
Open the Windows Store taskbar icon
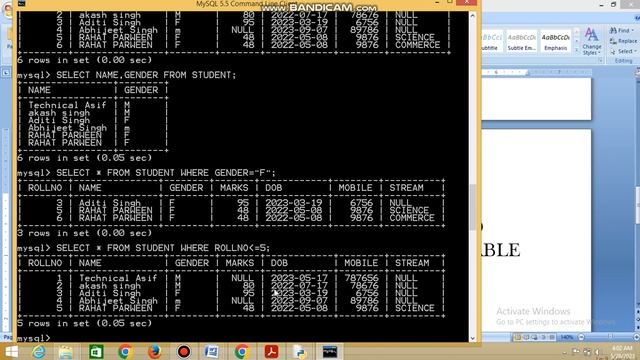pyautogui.click(x=96, y=351)
